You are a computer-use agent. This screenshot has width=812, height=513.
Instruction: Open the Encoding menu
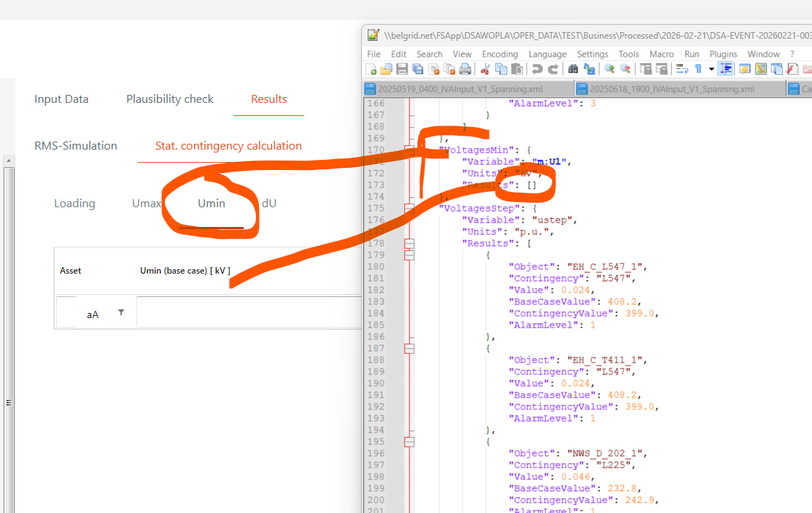point(500,54)
